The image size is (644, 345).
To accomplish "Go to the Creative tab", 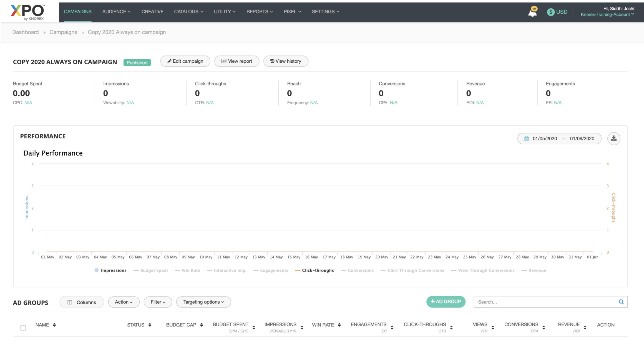I will [152, 12].
